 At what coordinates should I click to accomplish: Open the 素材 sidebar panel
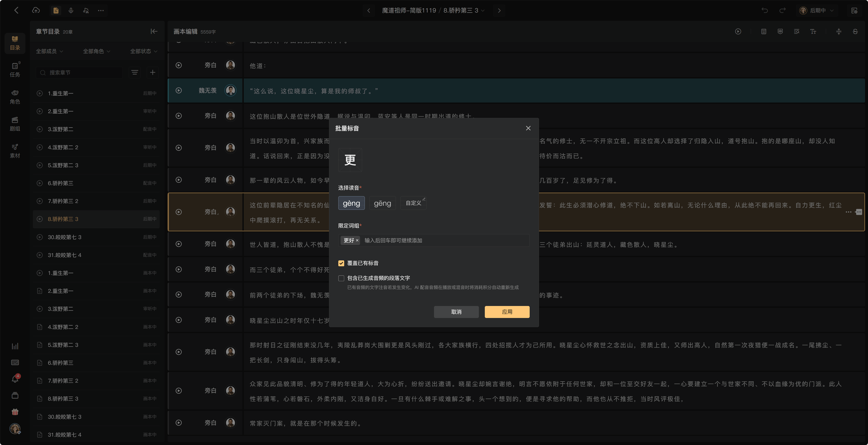point(15,151)
